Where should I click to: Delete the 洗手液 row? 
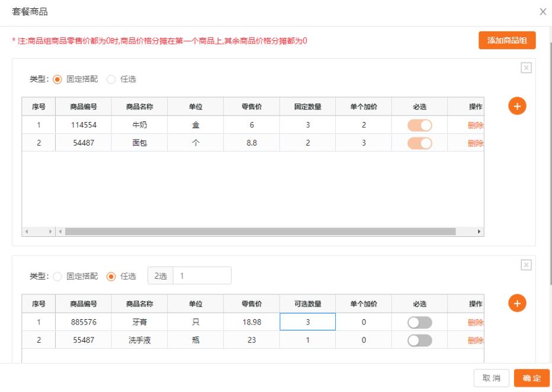pyautogui.click(x=475, y=340)
